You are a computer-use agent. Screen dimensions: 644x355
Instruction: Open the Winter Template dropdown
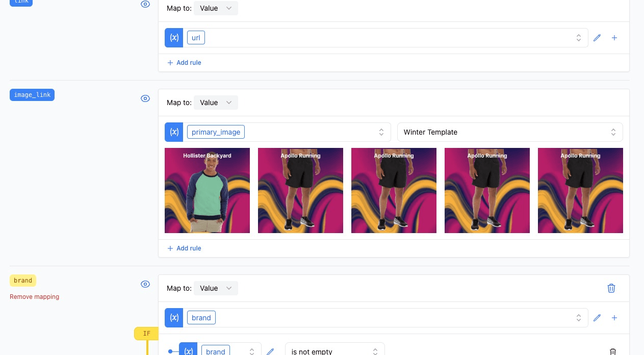tap(509, 132)
